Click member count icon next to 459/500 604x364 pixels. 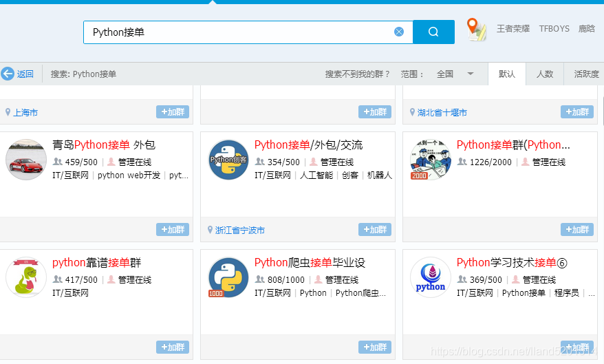[58, 162]
